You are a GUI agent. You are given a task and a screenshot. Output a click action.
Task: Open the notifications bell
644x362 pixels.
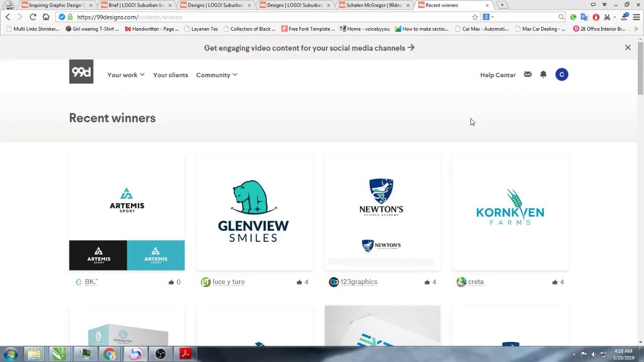543,74
